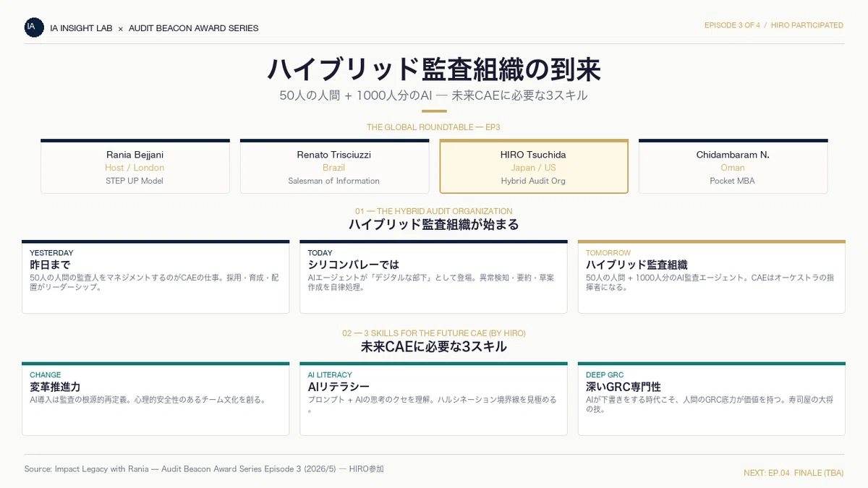Click the "シリコンバレーでは" card heading

pos(353,265)
